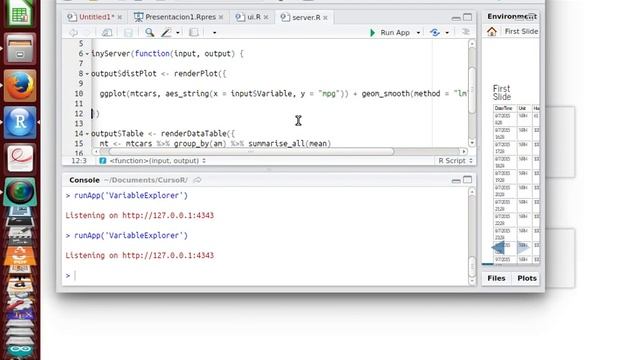Switch to RStudio dock icon

pos(20,122)
